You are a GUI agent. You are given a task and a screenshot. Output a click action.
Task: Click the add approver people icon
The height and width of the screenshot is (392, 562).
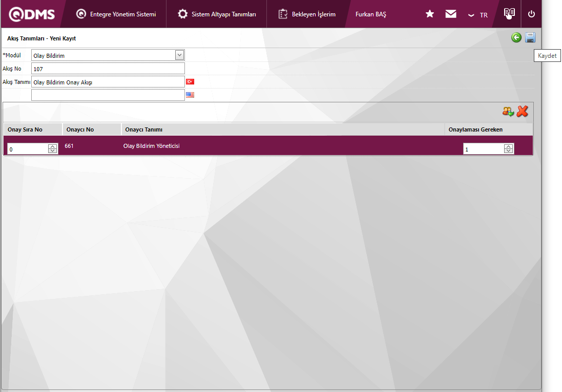click(508, 112)
